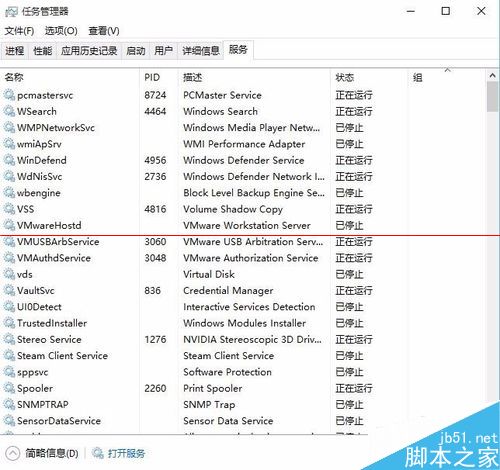Screen dimensions: 500x470
Task: Click the gear icon beside VMwareHostd
Action: point(9,226)
